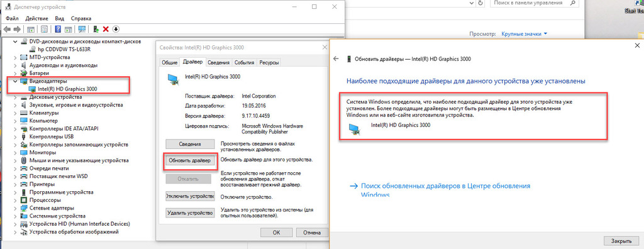Go back using the update wizard arrow
The height and width of the screenshot is (249, 644).
(x=336, y=58)
